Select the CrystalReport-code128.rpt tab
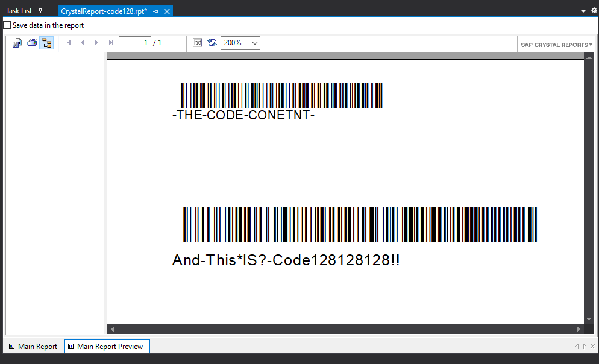The height and width of the screenshot is (364, 599). click(104, 11)
